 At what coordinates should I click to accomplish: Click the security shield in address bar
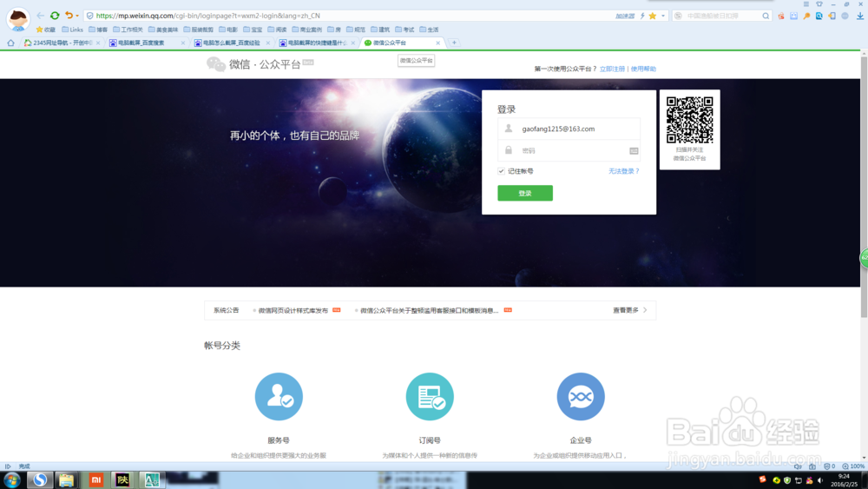(x=89, y=16)
